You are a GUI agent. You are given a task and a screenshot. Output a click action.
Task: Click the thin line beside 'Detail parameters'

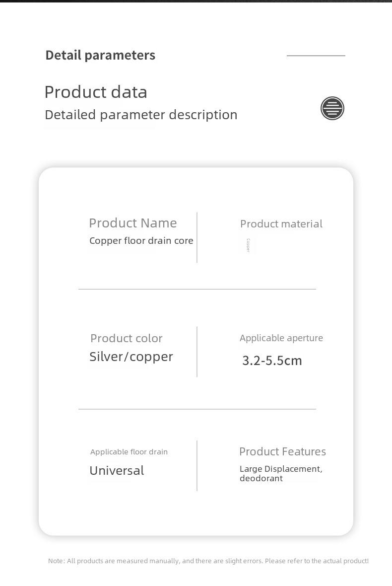tap(316, 56)
